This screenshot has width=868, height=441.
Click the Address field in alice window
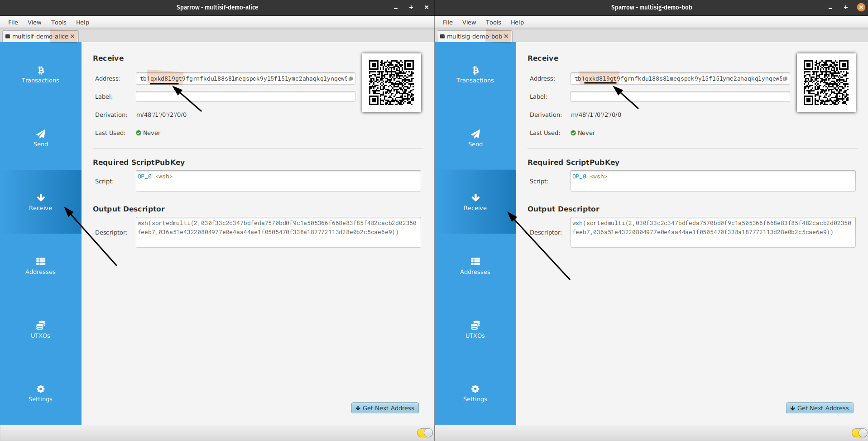click(245, 78)
